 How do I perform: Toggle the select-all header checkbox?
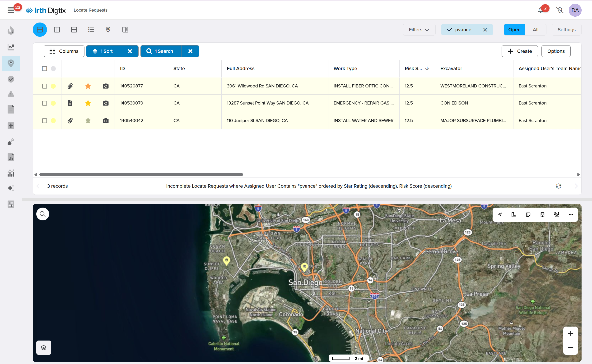point(44,68)
